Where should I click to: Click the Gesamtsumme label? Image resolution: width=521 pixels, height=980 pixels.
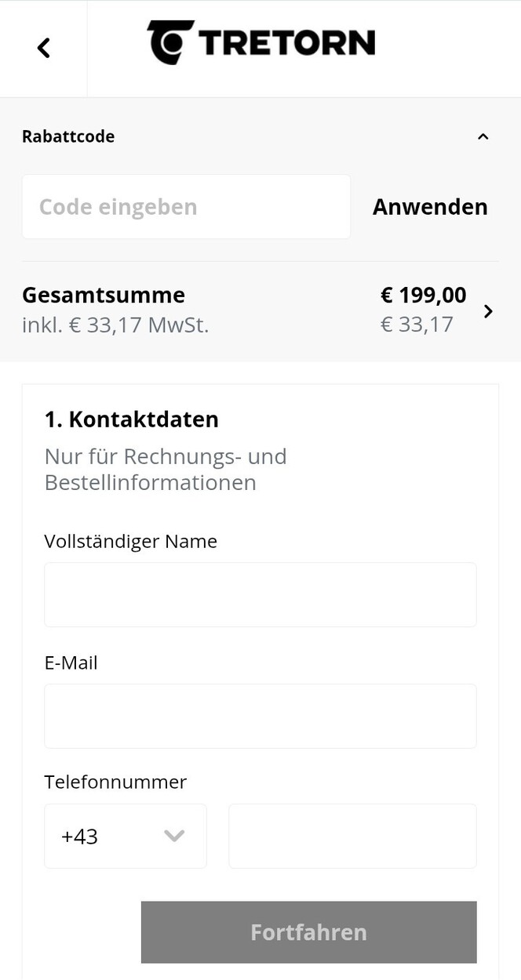[104, 296]
